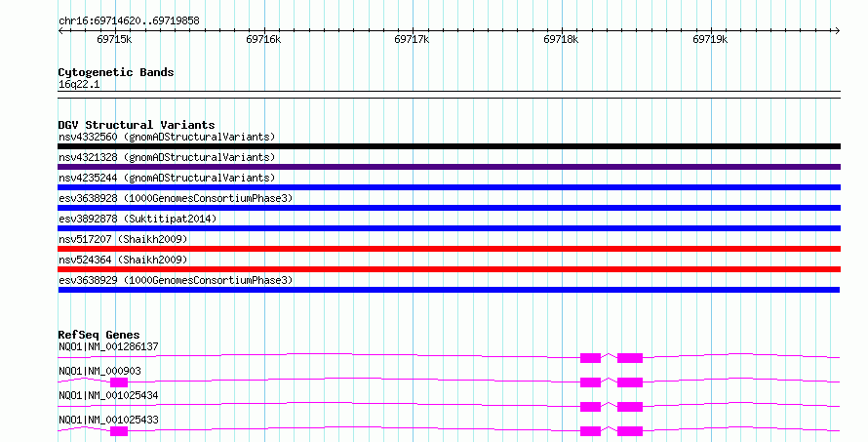Viewport: 868px width, 442px height.
Task: Click the NQO1|NM_000903 transcript label
Action: tap(99, 371)
